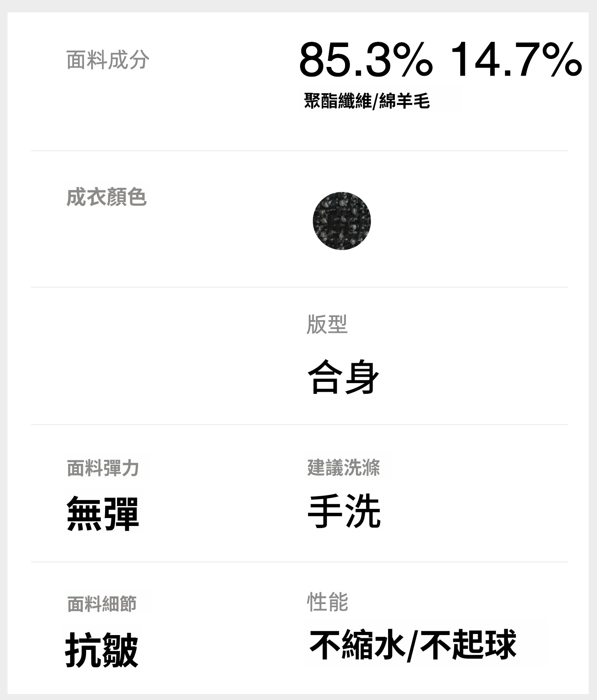Click the divider line below 聚酯纖維/綿羊毛
597x700 pixels.
click(x=299, y=151)
